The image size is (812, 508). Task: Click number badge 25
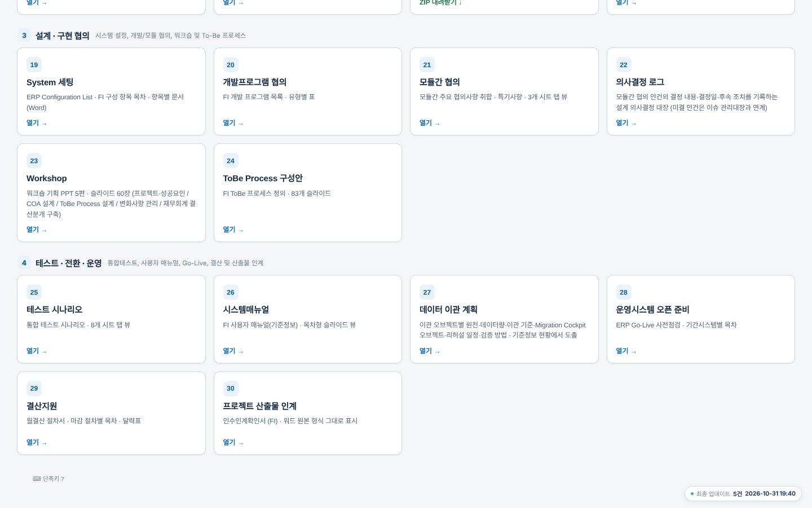pos(34,292)
